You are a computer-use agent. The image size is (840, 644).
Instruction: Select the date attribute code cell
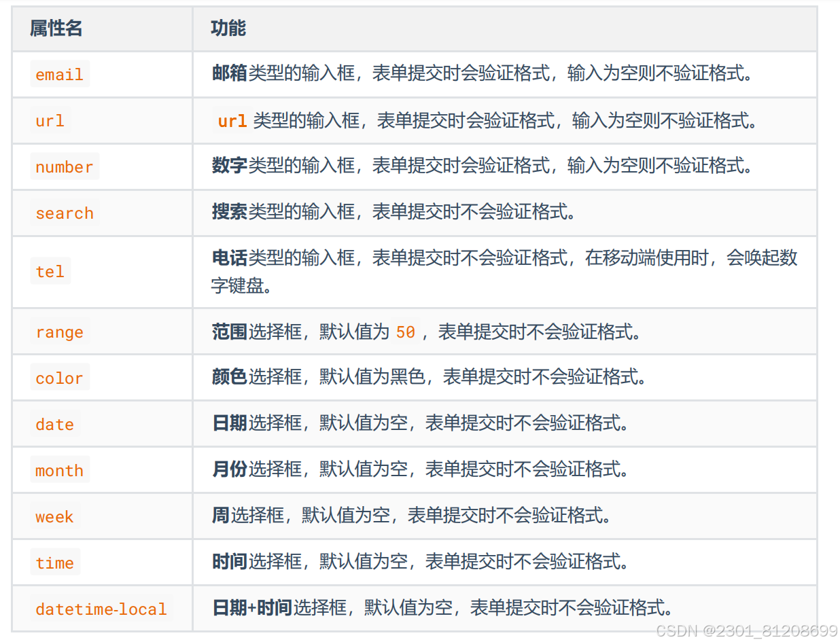55,424
